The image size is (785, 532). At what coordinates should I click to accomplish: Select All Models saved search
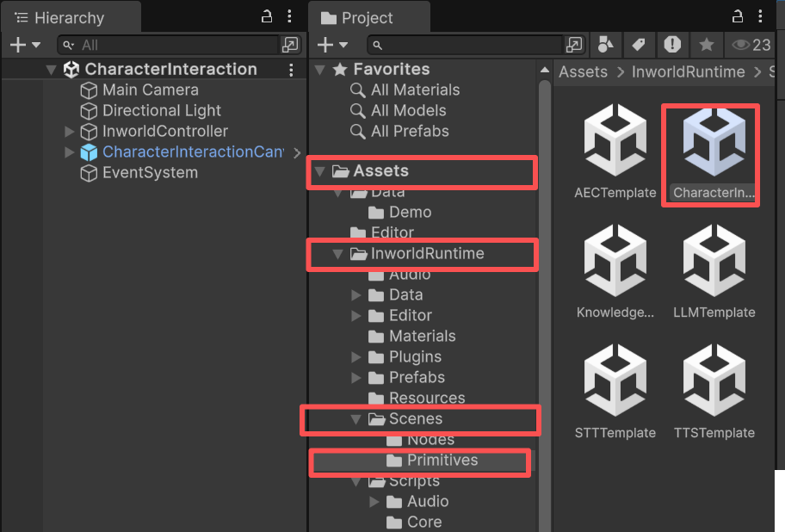[x=399, y=110]
